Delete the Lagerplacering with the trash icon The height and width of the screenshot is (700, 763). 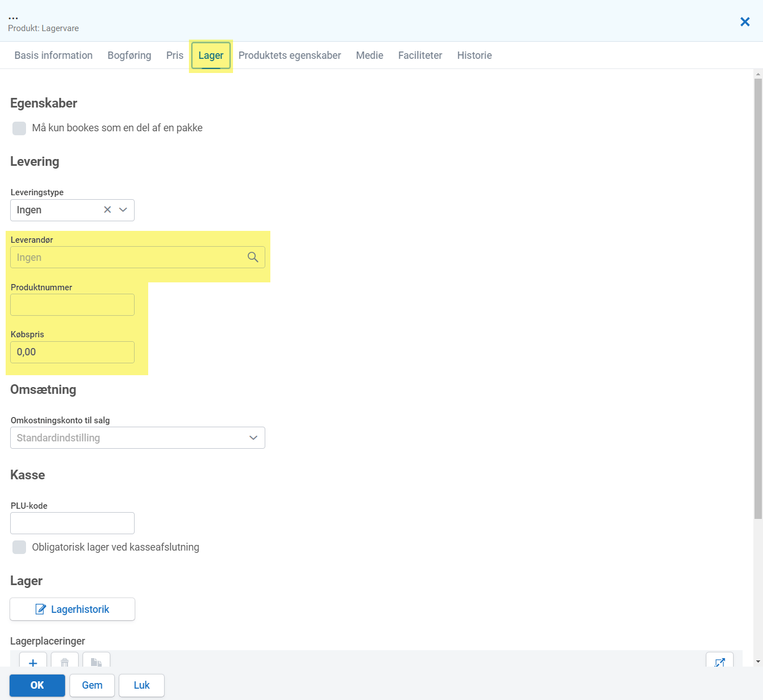[65, 661]
